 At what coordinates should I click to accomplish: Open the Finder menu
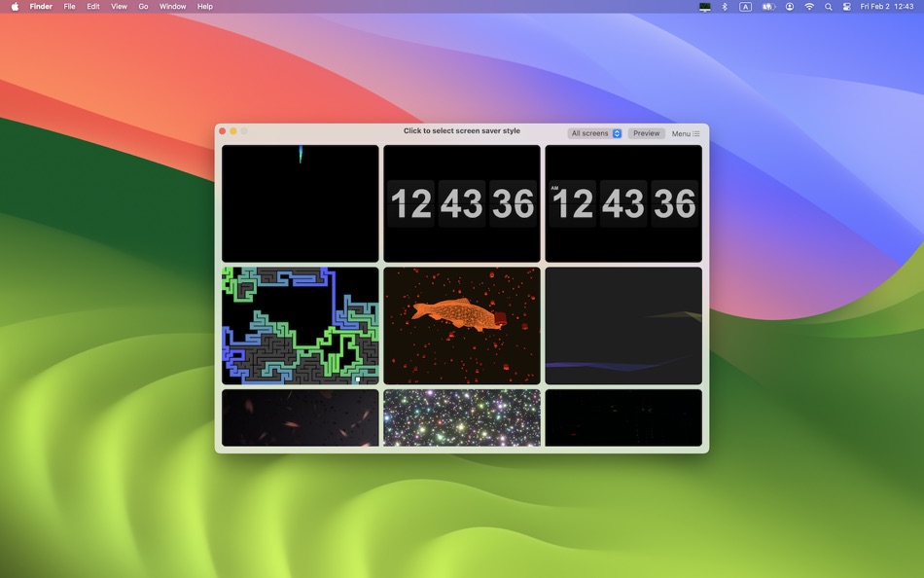click(x=41, y=7)
